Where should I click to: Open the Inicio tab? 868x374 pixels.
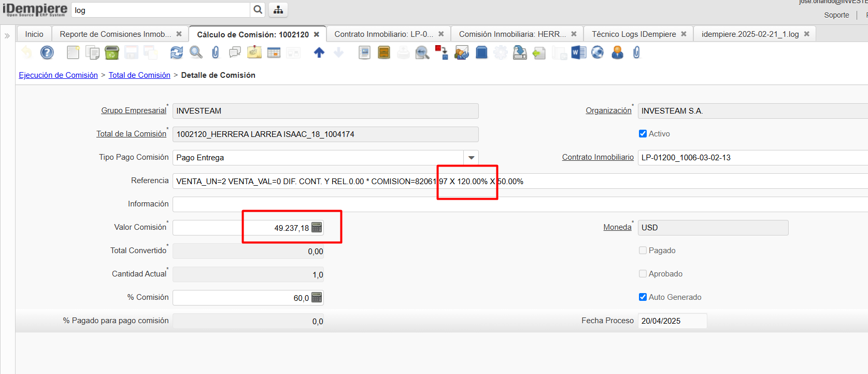point(34,34)
